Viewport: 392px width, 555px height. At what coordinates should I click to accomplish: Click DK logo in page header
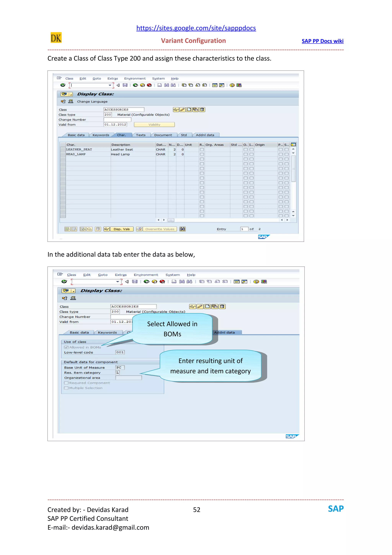coord(56,38)
